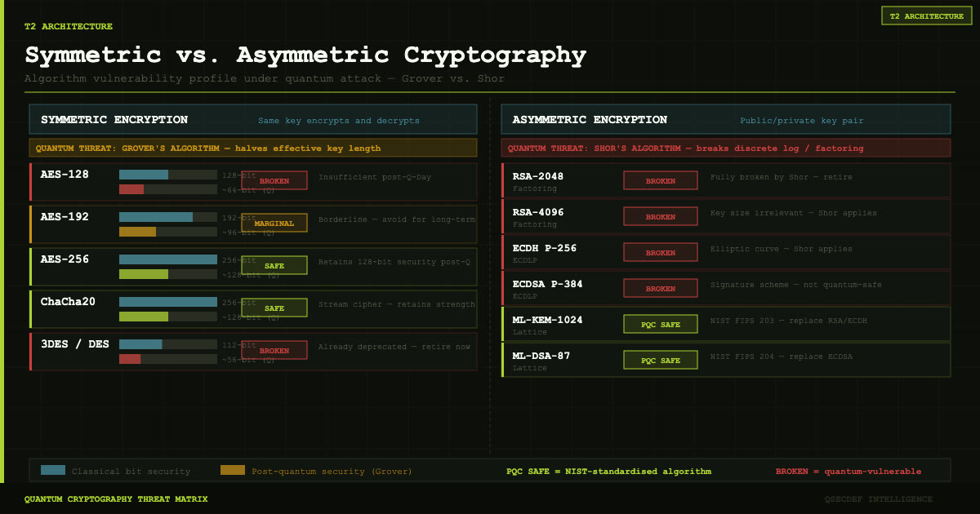Viewport: 980px width, 514px height.
Task: Select the ML-DSA-87 algorithm name
Action: pos(541,356)
